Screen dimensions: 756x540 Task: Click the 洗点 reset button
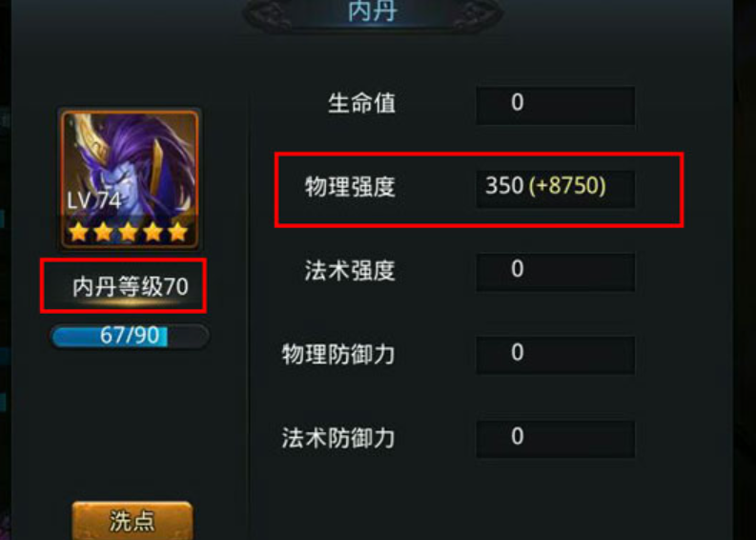tap(133, 520)
